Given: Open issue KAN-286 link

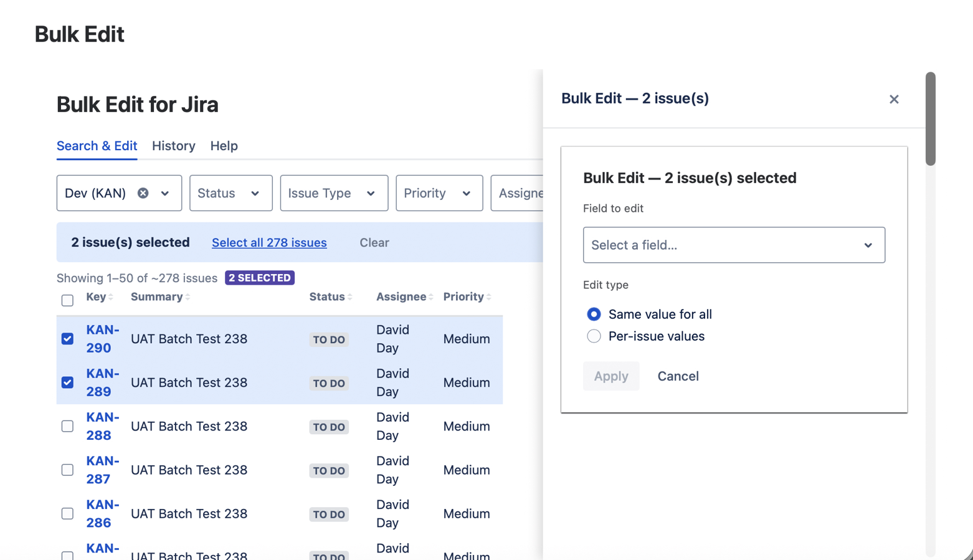Looking at the screenshot, I should pos(103,513).
